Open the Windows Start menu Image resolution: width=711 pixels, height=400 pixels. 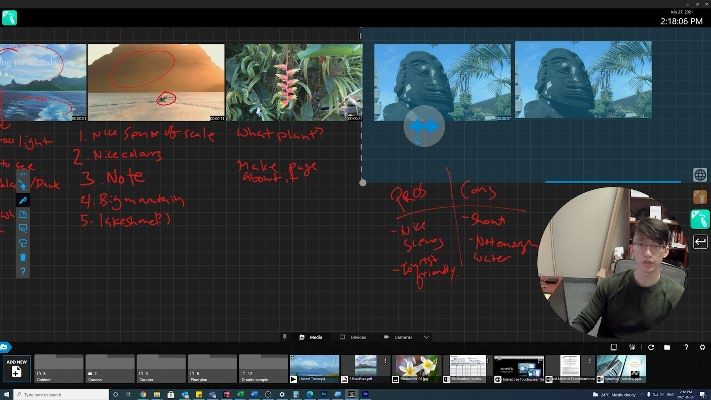6,395
